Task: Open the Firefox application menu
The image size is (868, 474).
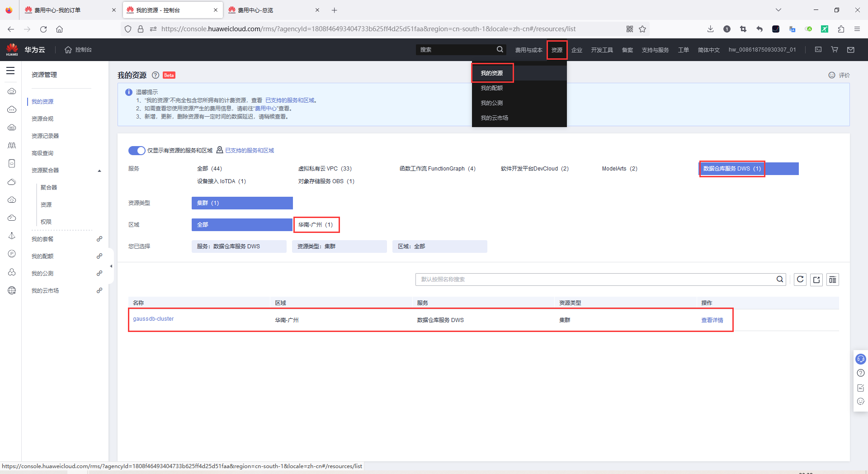Action: pos(857,29)
